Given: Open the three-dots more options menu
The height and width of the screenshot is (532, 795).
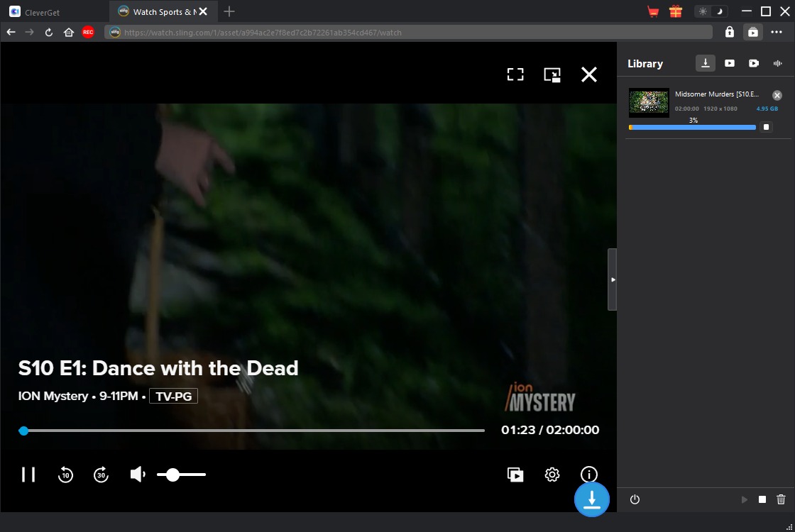Looking at the screenshot, I should click(x=777, y=32).
